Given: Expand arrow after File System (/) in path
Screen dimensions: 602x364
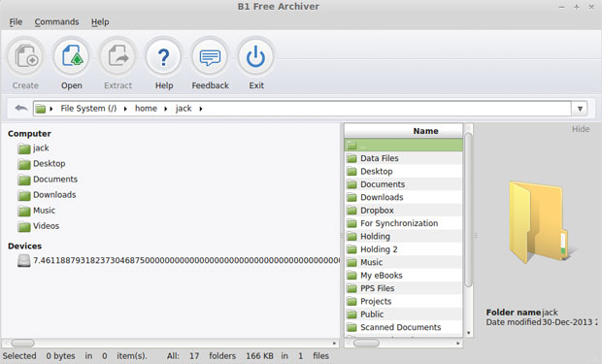Looking at the screenshot, I should pyautogui.click(x=125, y=109).
